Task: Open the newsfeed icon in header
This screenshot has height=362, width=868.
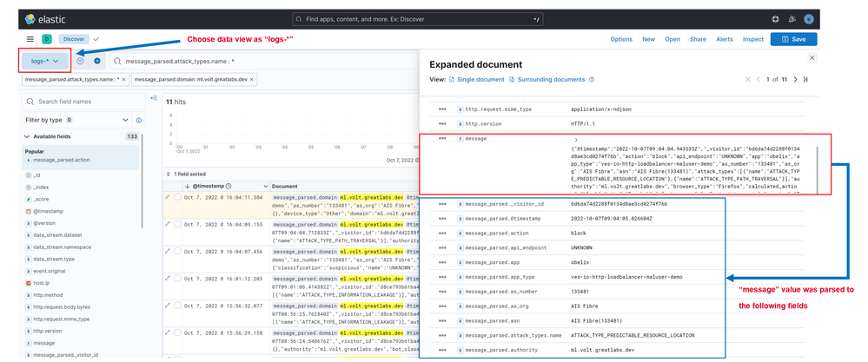Action: point(792,19)
